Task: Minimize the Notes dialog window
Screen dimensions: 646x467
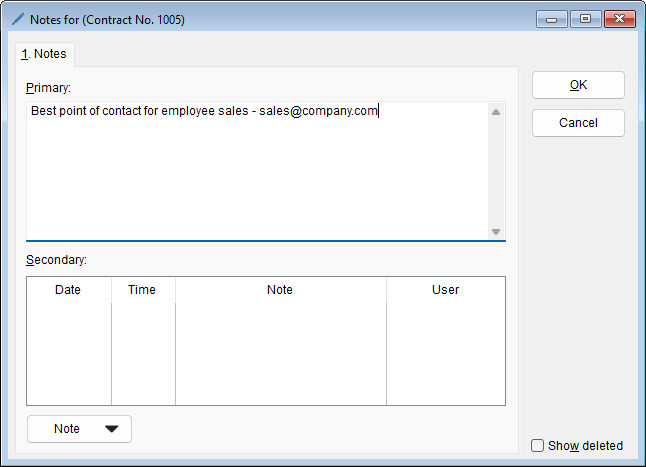Action: coord(552,19)
